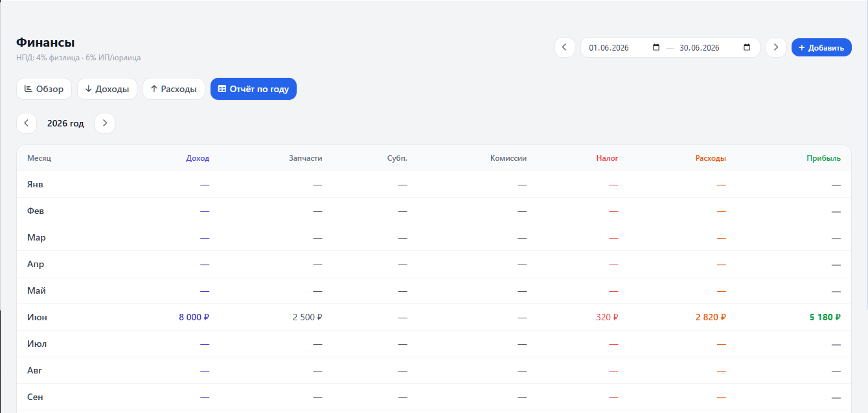The width and height of the screenshot is (868, 413).
Task: Click the start date field 01.06.2026
Action: coord(624,47)
